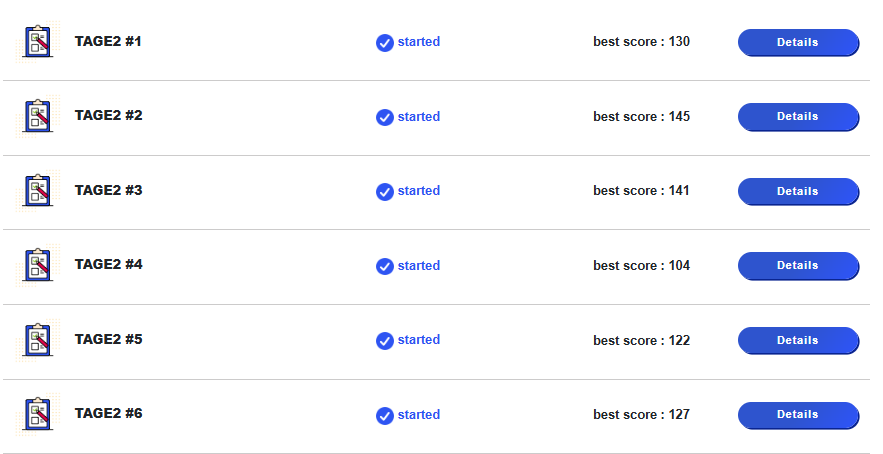
Task: Show Details for TAGE2 #4
Action: point(799,266)
